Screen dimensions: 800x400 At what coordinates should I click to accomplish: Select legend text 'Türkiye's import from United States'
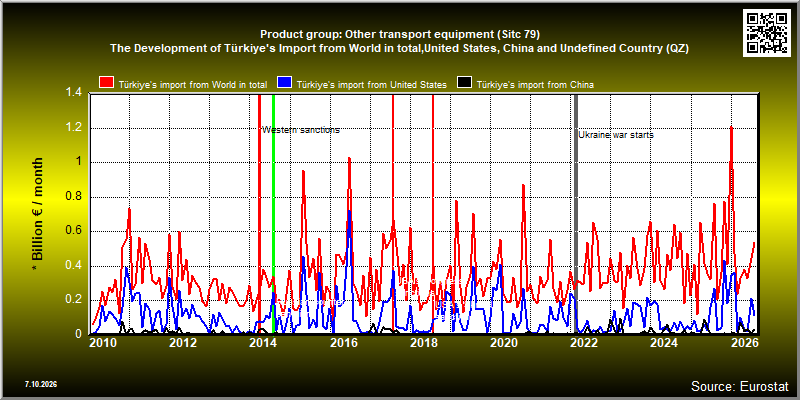click(x=372, y=85)
